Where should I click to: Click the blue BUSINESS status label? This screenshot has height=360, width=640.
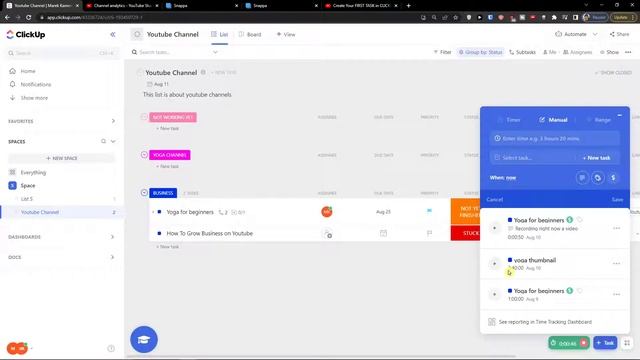[x=163, y=193]
